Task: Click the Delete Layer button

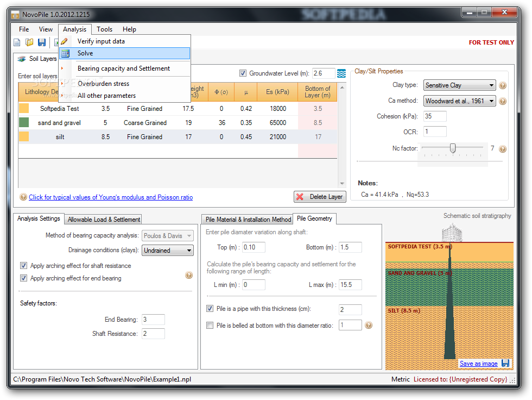Action: [320, 197]
